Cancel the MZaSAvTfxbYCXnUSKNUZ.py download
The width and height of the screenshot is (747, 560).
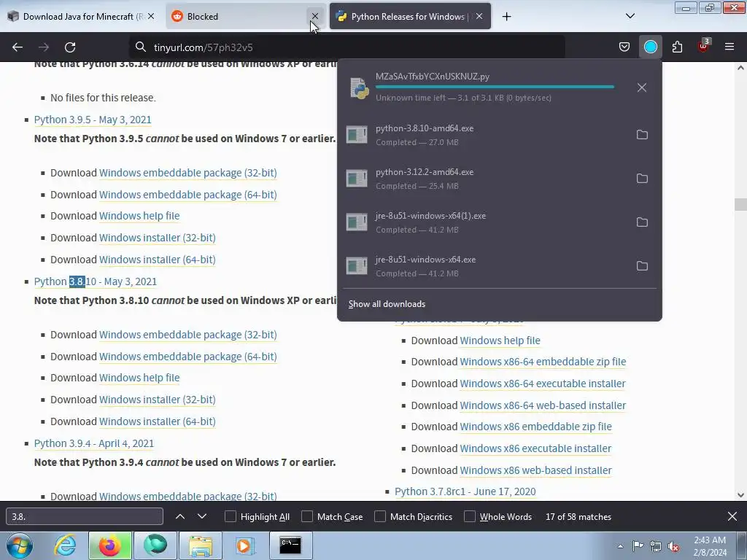point(642,87)
